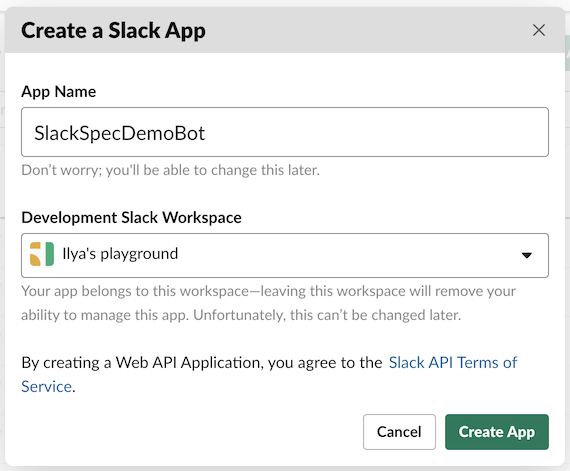The image size is (570, 471).
Task: Cancel app creation
Action: [399, 432]
